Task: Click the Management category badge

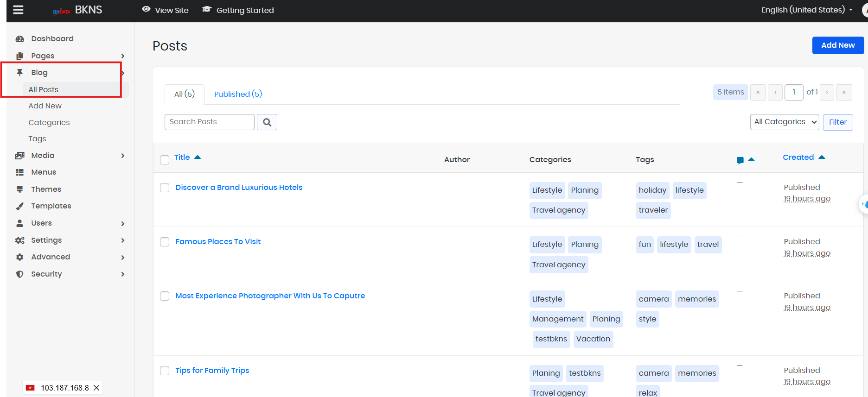Action: tap(558, 319)
